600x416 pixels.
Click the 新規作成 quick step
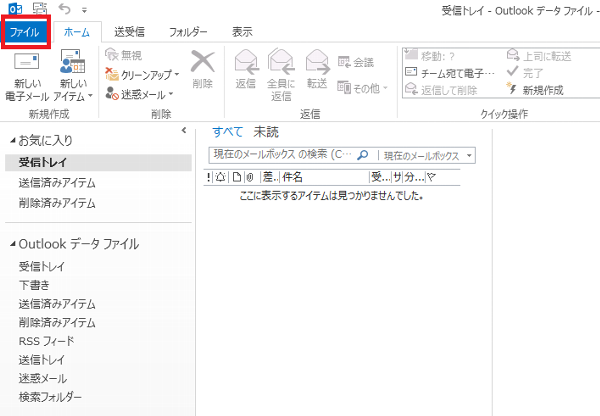(x=535, y=90)
